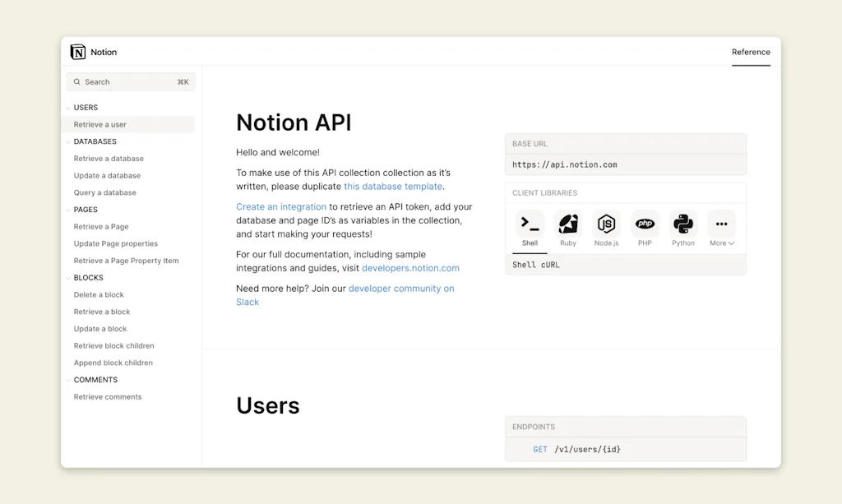Collapse the DATABASES sidebar section
The width and height of the screenshot is (842, 504).
(x=68, y=141)
